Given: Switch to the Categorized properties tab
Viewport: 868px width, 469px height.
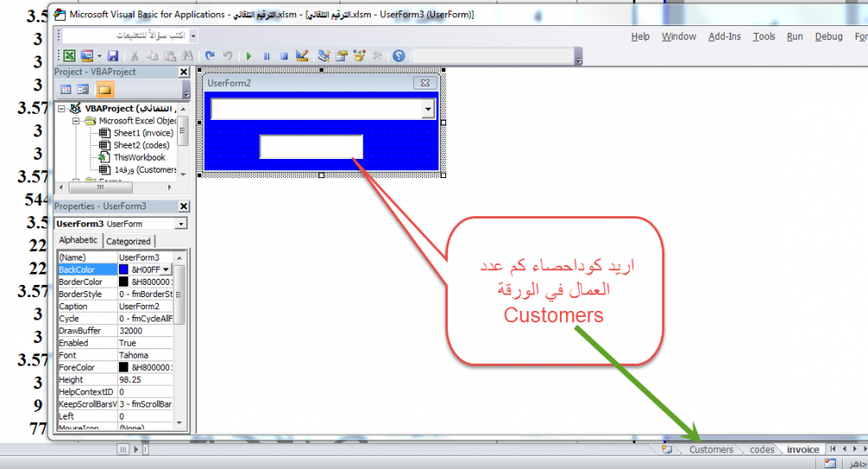Looking at the screenshot, I should coord(128,241).
